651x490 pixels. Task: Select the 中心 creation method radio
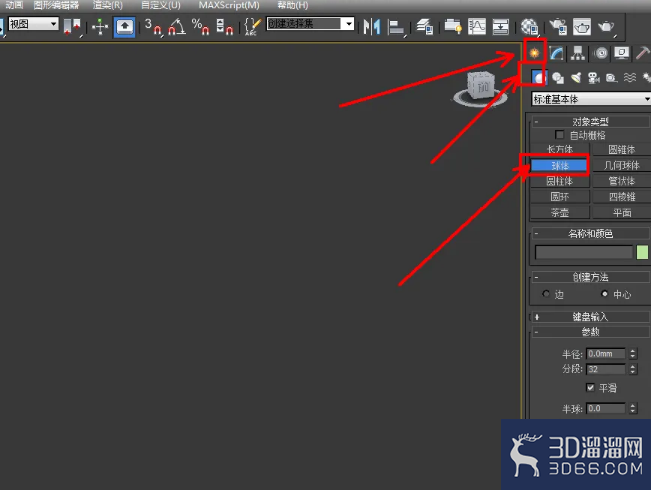(604, 294)
